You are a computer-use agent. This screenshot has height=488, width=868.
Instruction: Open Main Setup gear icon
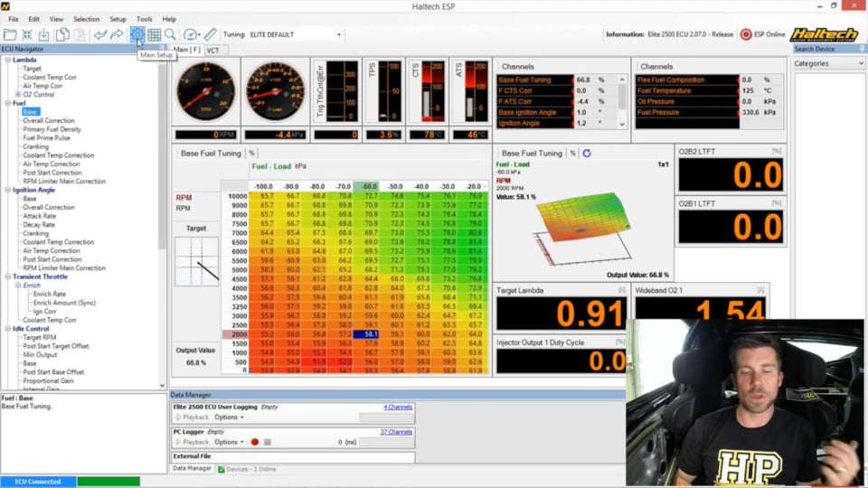click(137, 35)
